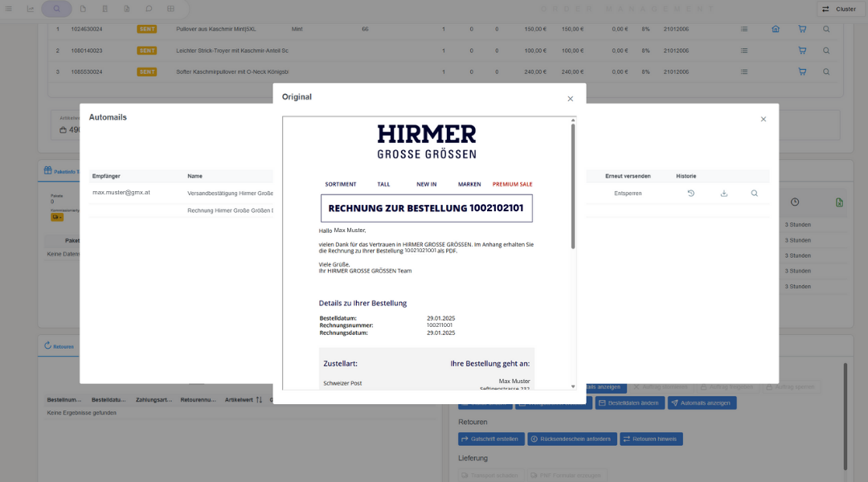The image size is (868, 482).
Task: Click the details list icon for item 1080140023
Action: 744,51
